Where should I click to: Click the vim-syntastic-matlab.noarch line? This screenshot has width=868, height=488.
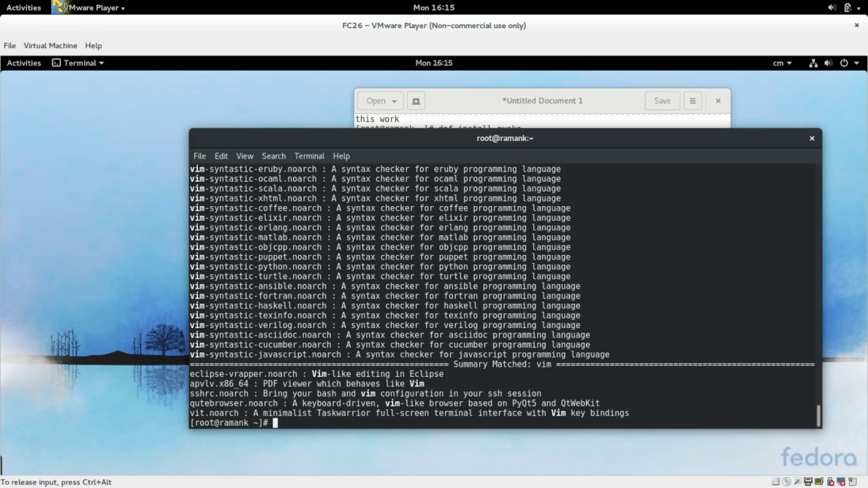pos(380,237)
